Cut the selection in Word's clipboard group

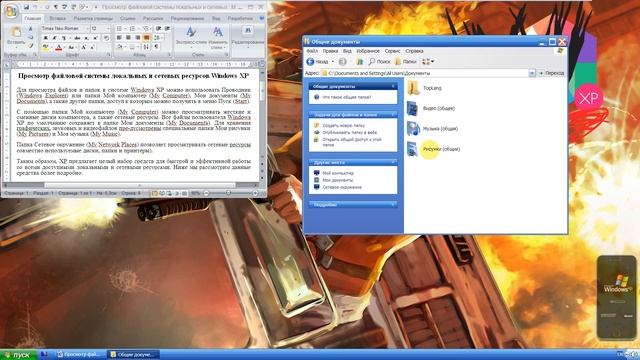click(x=30, y=29)
